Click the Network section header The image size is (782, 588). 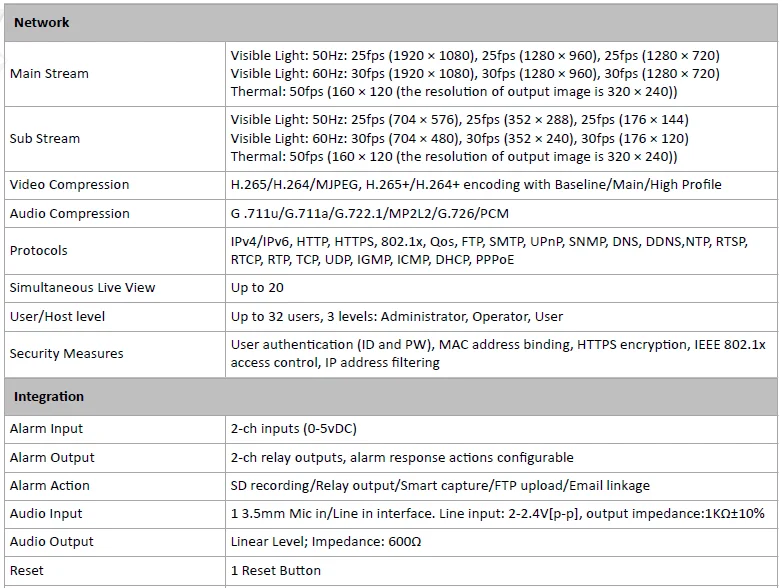(x=391, y=23)
